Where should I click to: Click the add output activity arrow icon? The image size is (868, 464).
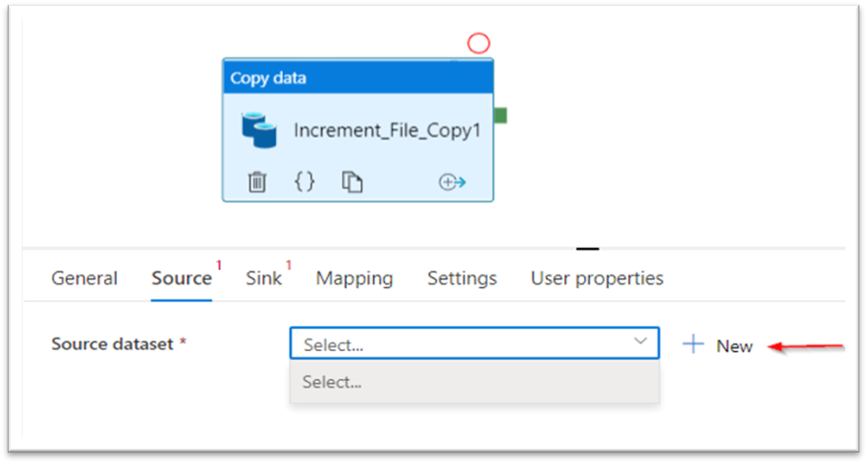click(x=452, y=182)
